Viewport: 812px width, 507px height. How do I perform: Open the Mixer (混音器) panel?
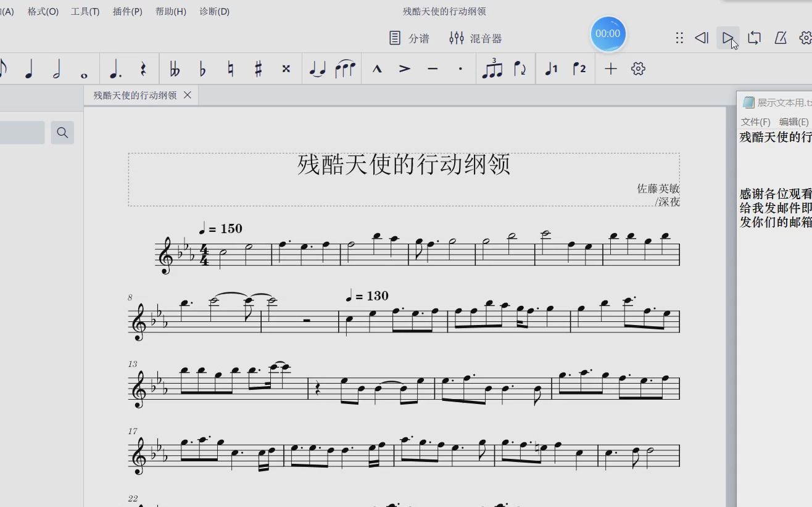[x=475, y=38]
